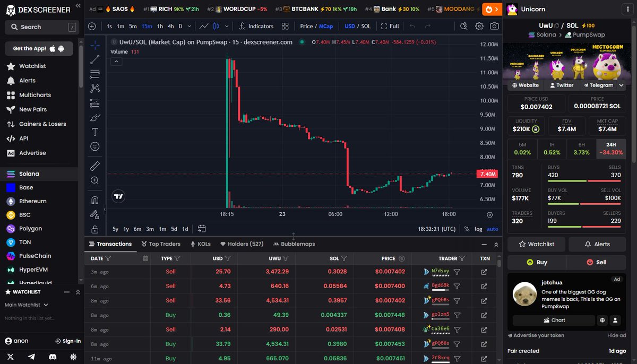Image resolution: width=637 pixels, height=364 pixels.
Task: Toggle the price currency icon in PRICE column
Action: point(402,258)
